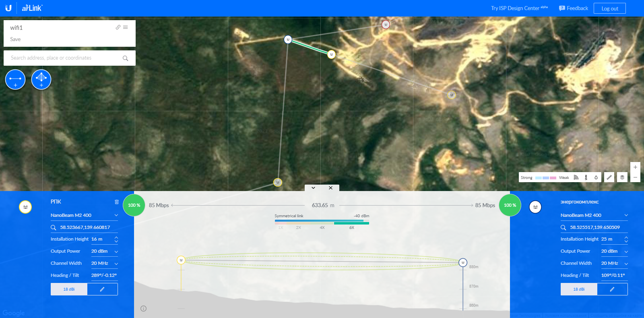Open Try ISP Design Center link

(519, 8)
